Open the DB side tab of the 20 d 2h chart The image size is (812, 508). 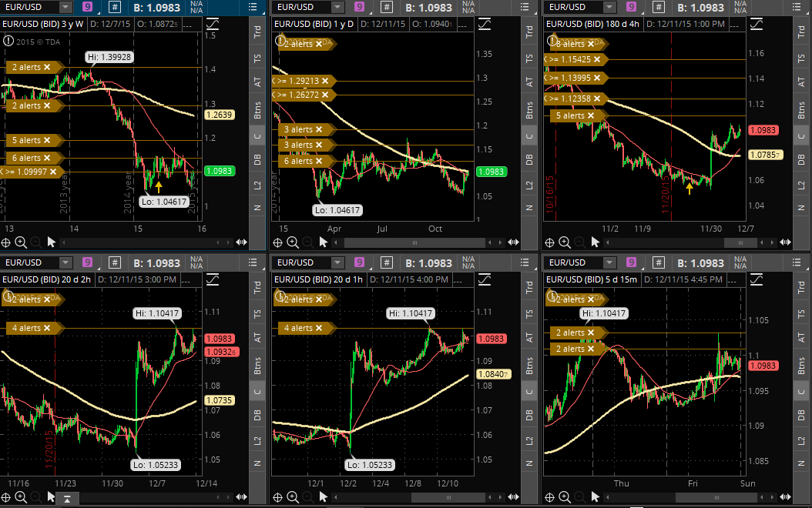click(257, 415)
